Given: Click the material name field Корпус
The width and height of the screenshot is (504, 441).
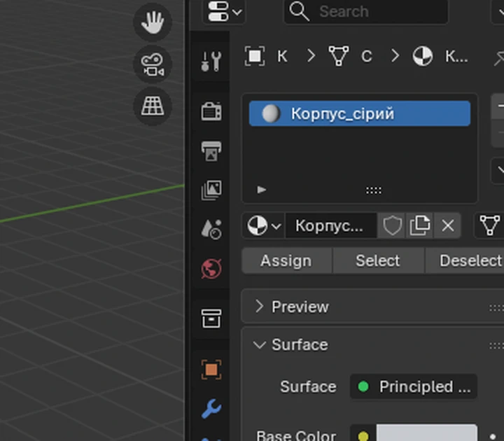Looking at the screenshot, I should click(x=331, y=225).
